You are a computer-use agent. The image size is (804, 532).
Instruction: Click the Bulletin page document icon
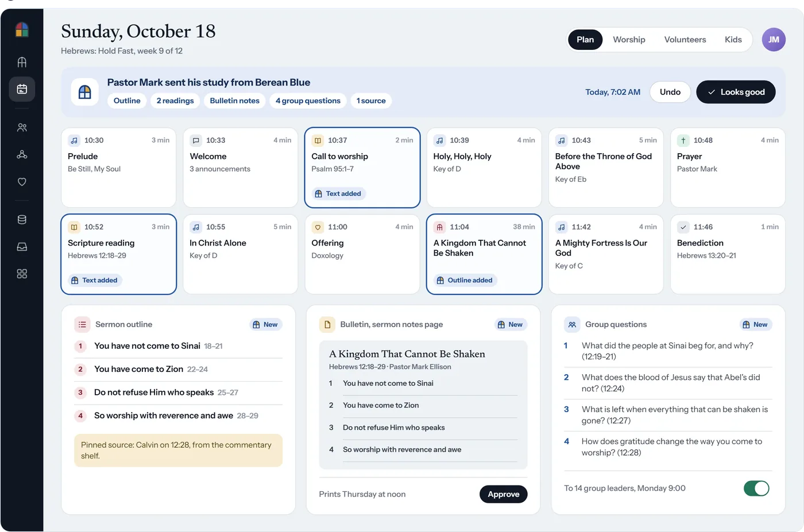click(327, 325)
